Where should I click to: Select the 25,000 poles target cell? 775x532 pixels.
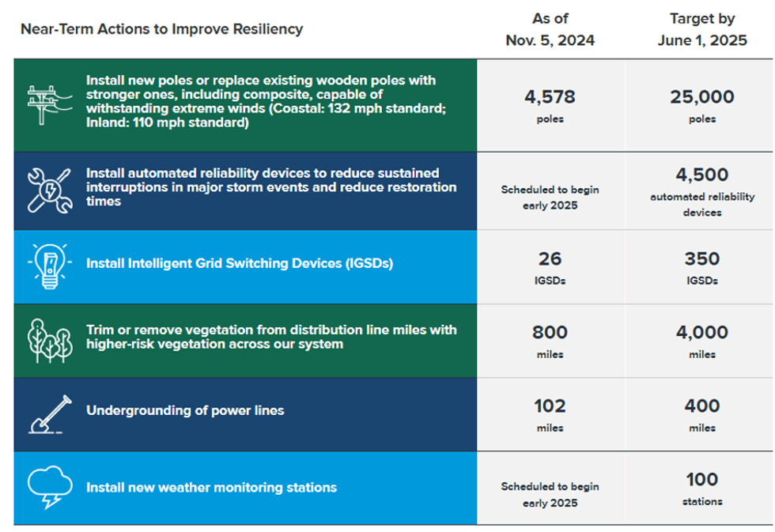pos(702,105)
